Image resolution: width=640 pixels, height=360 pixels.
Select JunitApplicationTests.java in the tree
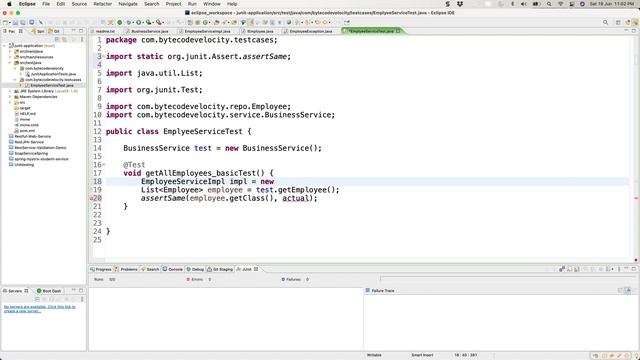click(53, 74)
